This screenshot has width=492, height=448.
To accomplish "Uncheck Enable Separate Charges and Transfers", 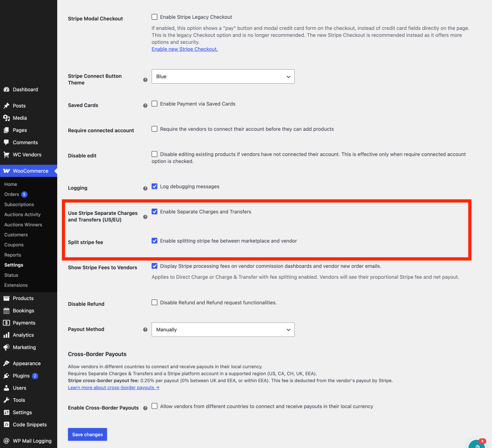I will tap(154, 212).
